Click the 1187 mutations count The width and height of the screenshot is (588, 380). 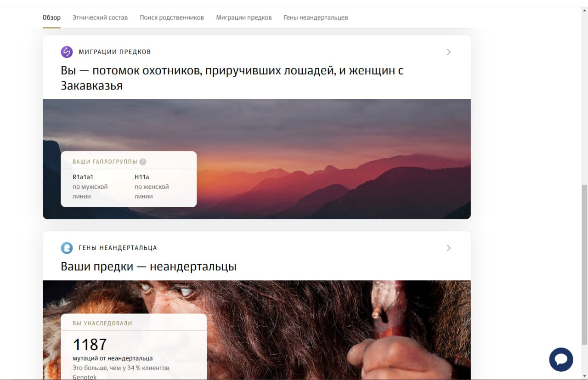click(x=90, y=345)
